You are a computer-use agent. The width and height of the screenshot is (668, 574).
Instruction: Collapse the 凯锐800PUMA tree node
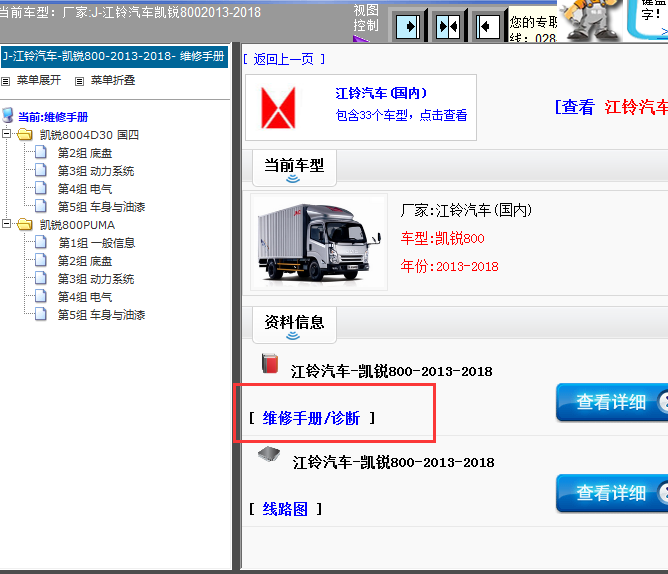6,223
